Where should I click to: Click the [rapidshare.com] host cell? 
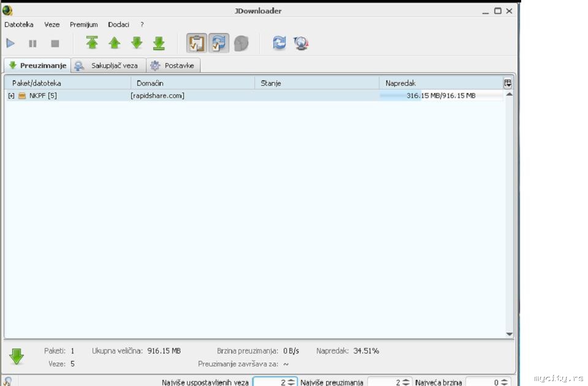coord(158,96)
